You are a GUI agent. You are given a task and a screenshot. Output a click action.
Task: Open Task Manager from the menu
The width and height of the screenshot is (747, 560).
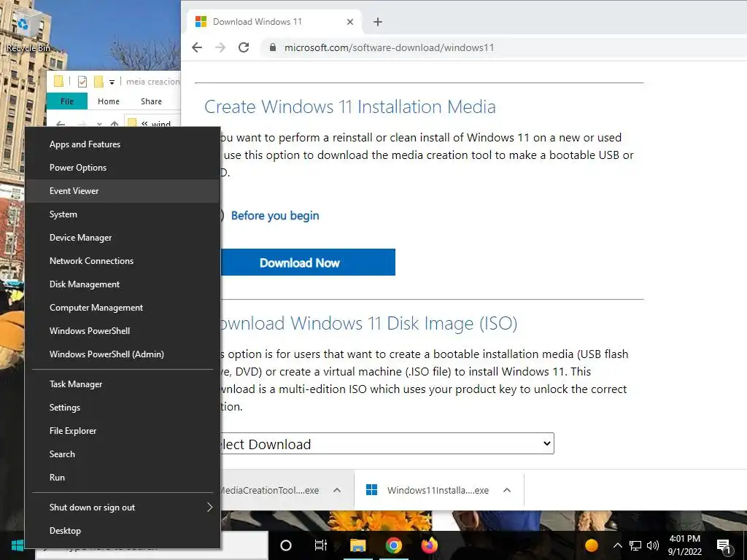click(123, 384)
